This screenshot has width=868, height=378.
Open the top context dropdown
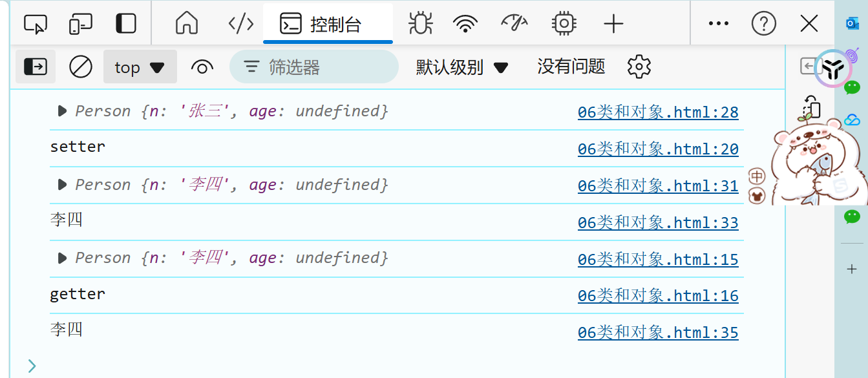(x=140, y=67)
